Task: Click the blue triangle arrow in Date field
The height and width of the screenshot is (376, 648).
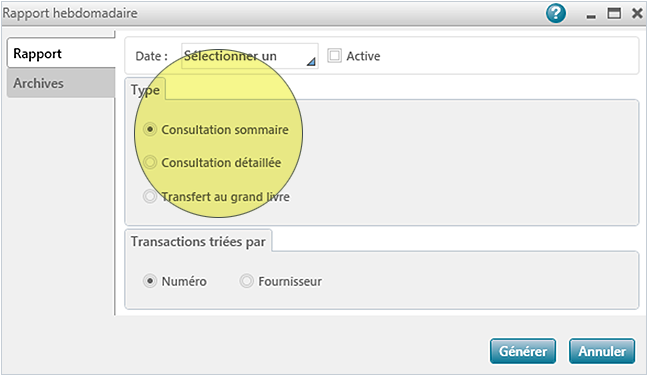Action: (311, 62)
